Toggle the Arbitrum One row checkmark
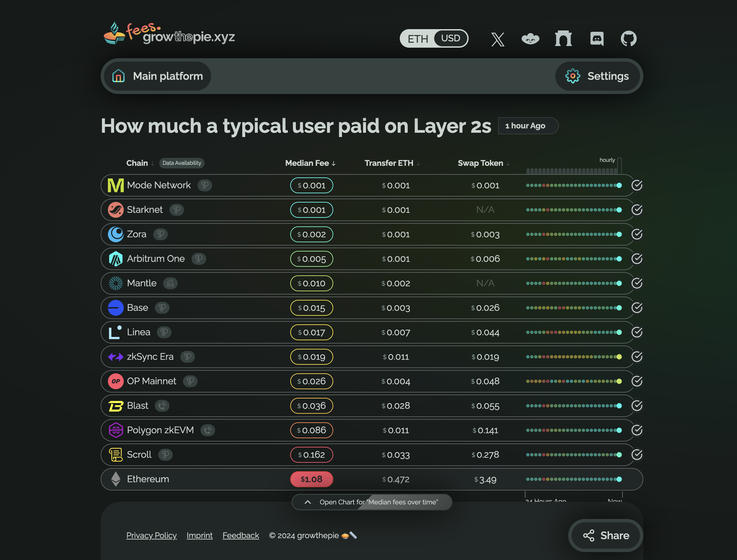737x560 pixels. coord(637,259)
